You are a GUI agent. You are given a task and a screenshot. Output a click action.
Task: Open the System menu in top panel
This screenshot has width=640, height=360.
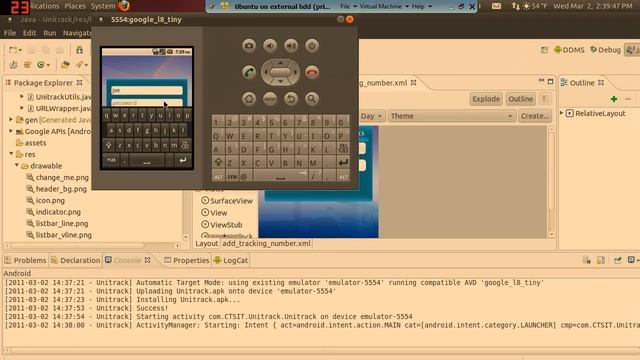click(x=103, y=6)
